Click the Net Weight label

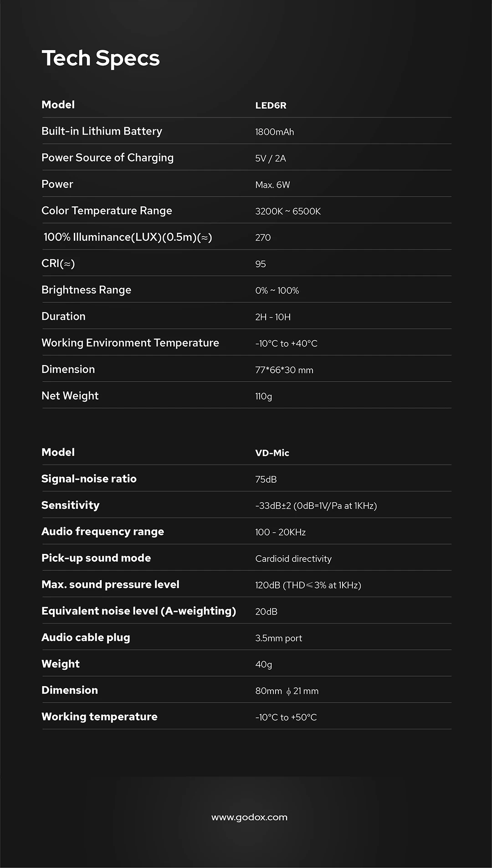(70, 396)
